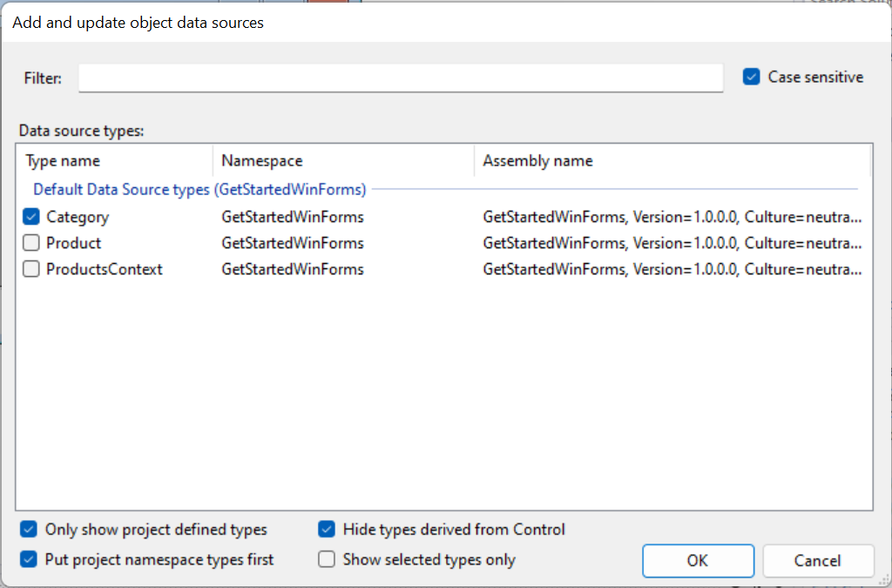The width and height of the screenshot is (892, 588).
Task: Uncheck Only show project defined types
Action: click(x=27, y=529)
